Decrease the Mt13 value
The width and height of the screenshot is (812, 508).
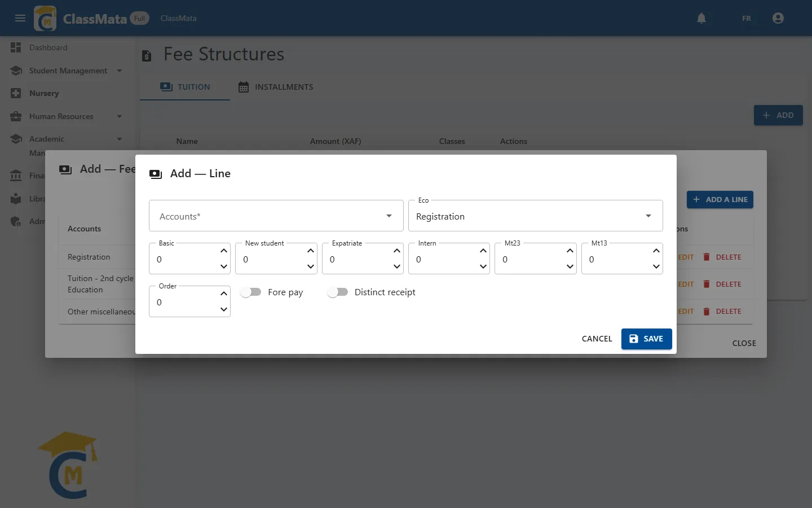(x=656, y=266)
